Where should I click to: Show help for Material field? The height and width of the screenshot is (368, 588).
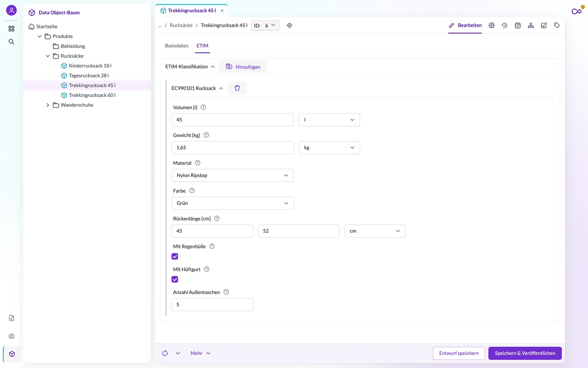click(x=198, y=163)
